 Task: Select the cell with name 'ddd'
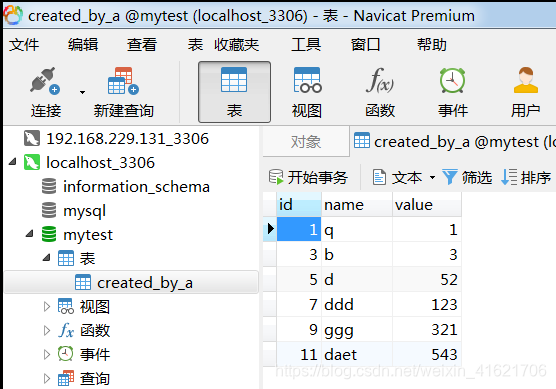click(x=357, y=305)
